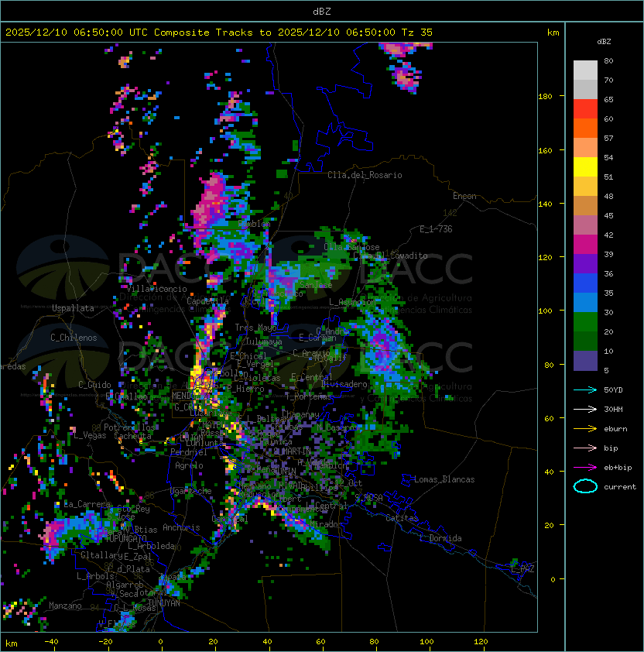644x652 pixels.
Task: Click the 'Divisadero' place label
Action: pos(344,384)
